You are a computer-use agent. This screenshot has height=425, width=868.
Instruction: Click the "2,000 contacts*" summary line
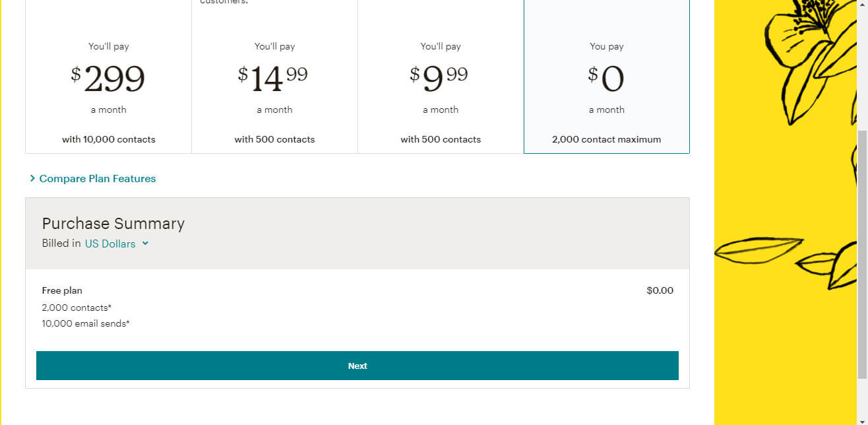pos(77,308)
